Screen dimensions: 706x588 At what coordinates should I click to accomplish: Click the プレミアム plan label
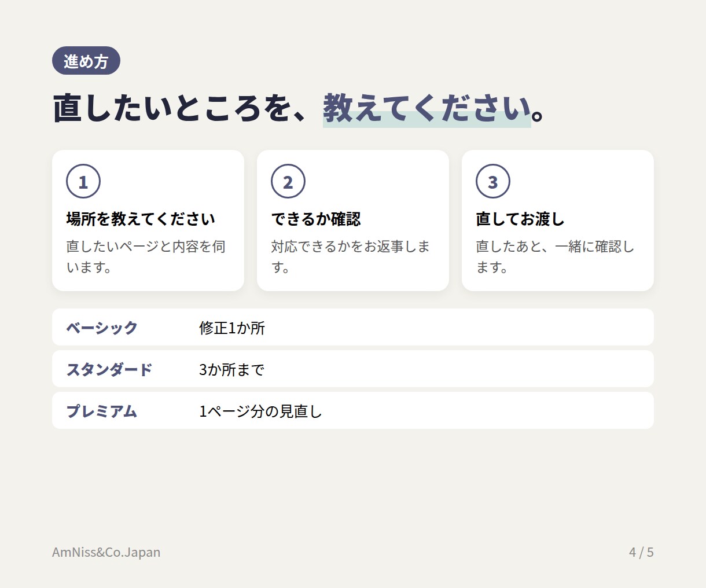[x=102, y=411]
